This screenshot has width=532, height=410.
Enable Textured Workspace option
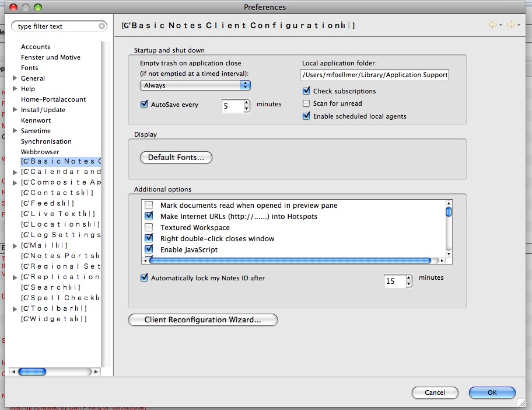pyautogui.click(x=149, y=227)
